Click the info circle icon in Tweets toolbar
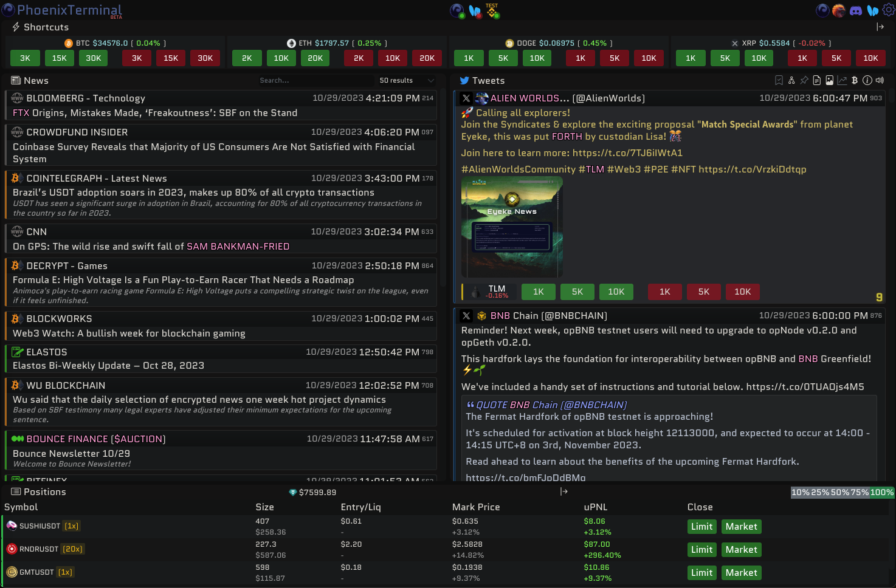The width and height of the screenshot is (896, 588). click(x=867, y=80)
